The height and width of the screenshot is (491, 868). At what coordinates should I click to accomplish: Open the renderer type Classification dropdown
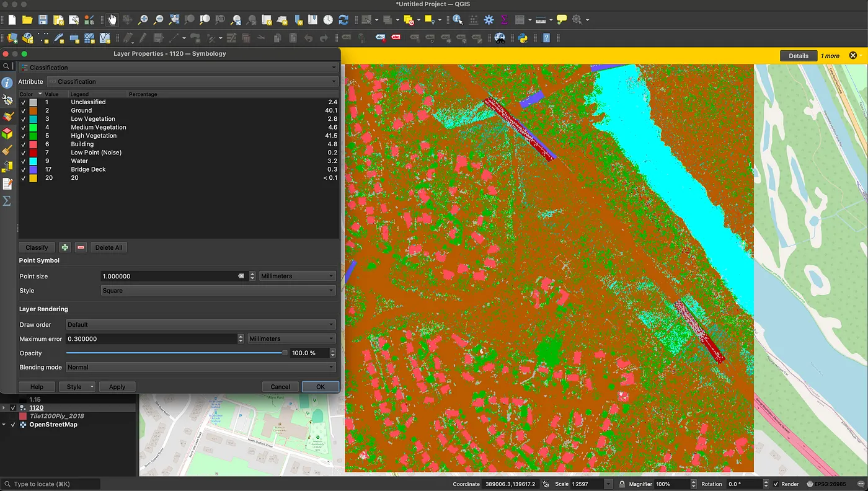pos(179,68)
